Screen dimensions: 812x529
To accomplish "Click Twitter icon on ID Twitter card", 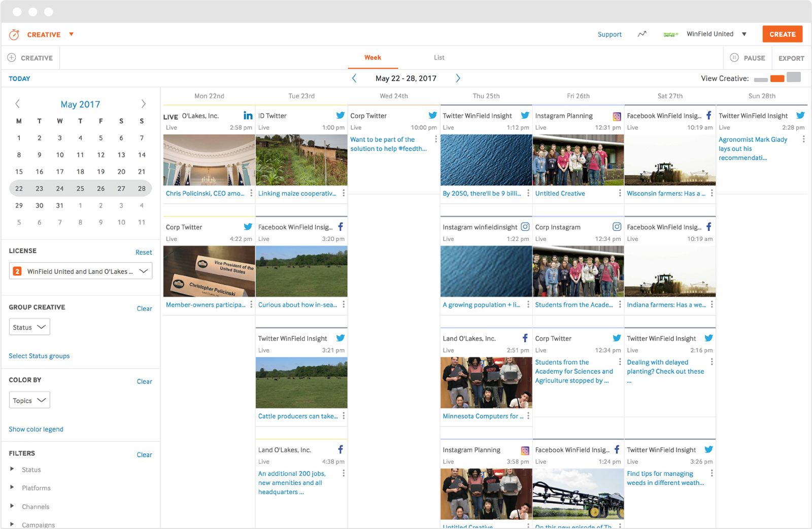I will (x=340, y=116).
